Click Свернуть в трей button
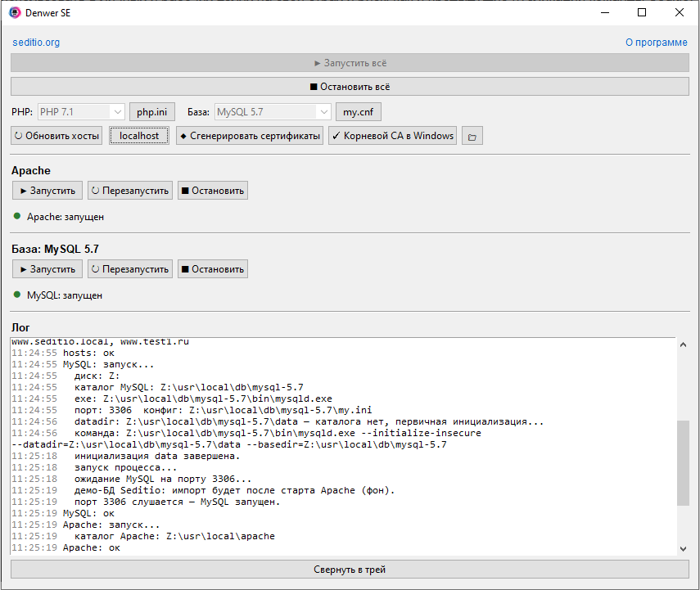The height and width of the screenshot is (590, 700). pos(350,570)
